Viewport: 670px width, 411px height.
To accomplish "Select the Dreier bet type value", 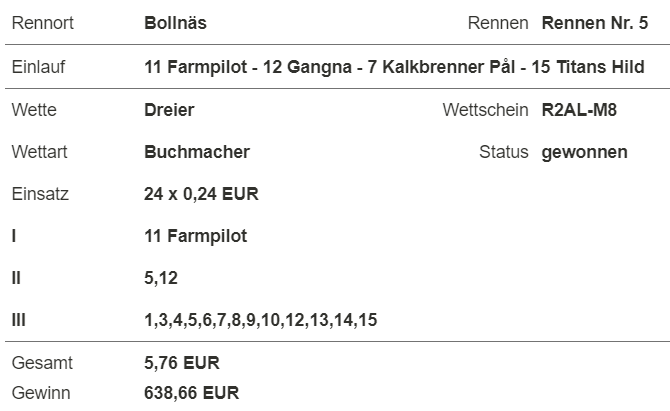I will pyautogui.click(x=169, y=110).
